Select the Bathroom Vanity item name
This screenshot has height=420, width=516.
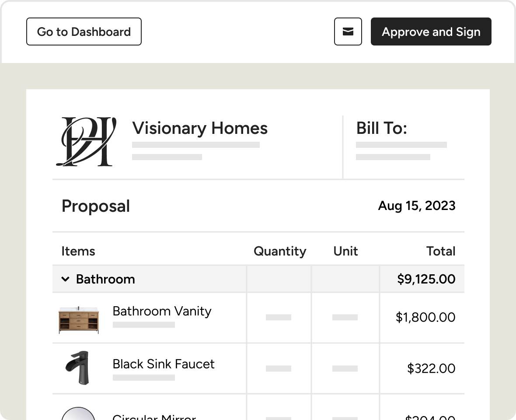[x=162, y=311]
